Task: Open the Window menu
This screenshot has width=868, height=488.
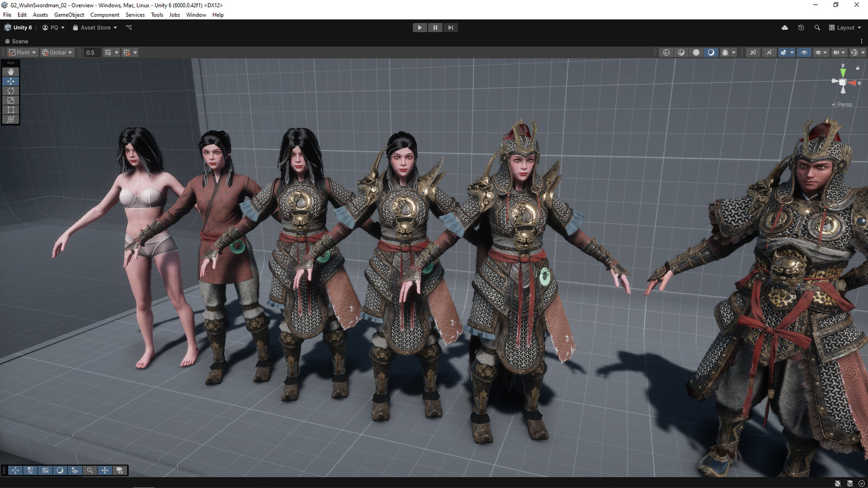Action: 196,15
